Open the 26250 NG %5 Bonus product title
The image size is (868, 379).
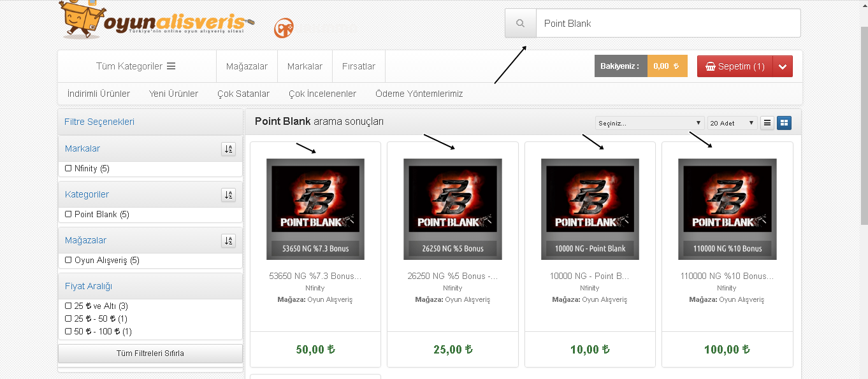tap(453, 276)
